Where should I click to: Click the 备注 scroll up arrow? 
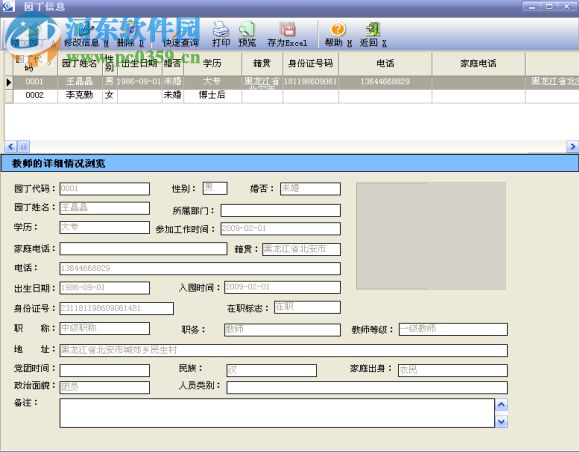coord(501,405)
